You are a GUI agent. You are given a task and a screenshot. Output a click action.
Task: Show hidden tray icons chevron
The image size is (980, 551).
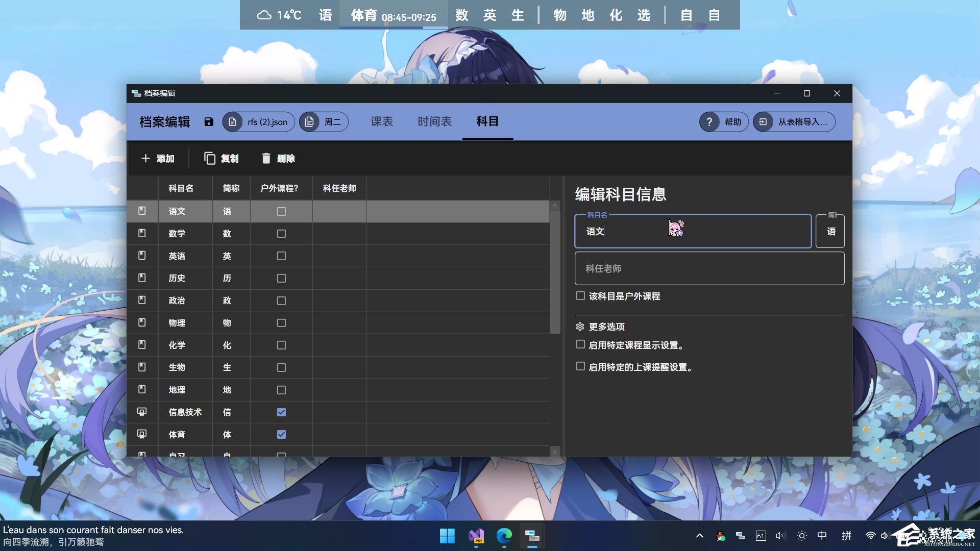700,536
